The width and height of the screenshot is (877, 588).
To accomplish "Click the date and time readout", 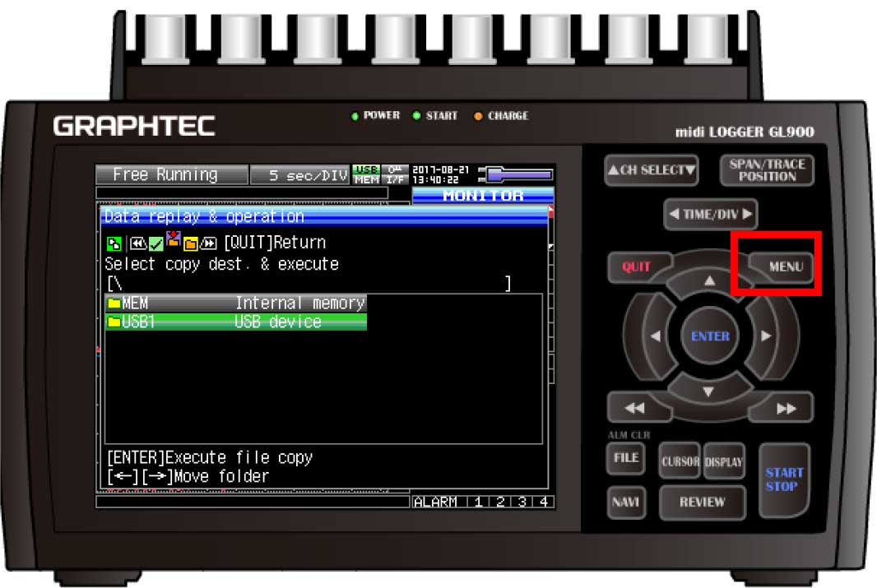I will 441,174.
